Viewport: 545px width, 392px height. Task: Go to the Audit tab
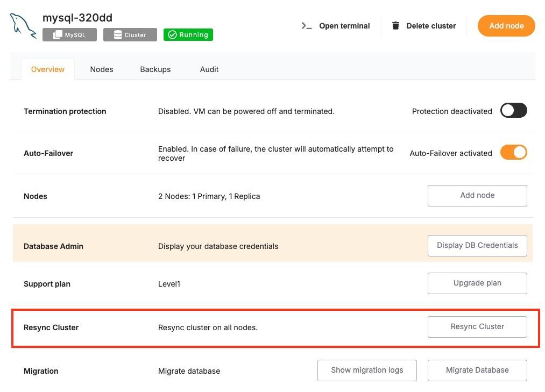coord(209,69)
